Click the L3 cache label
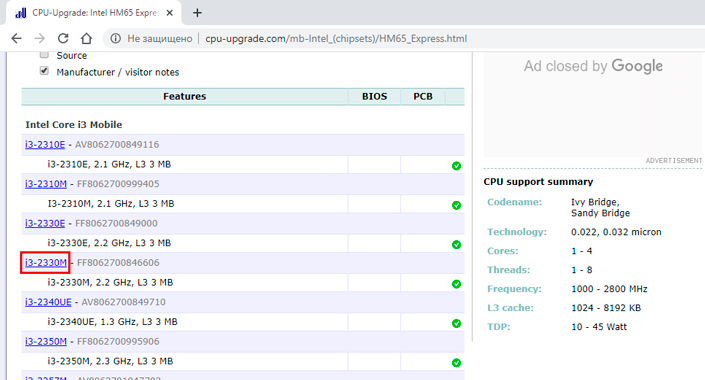 (510, 308)
